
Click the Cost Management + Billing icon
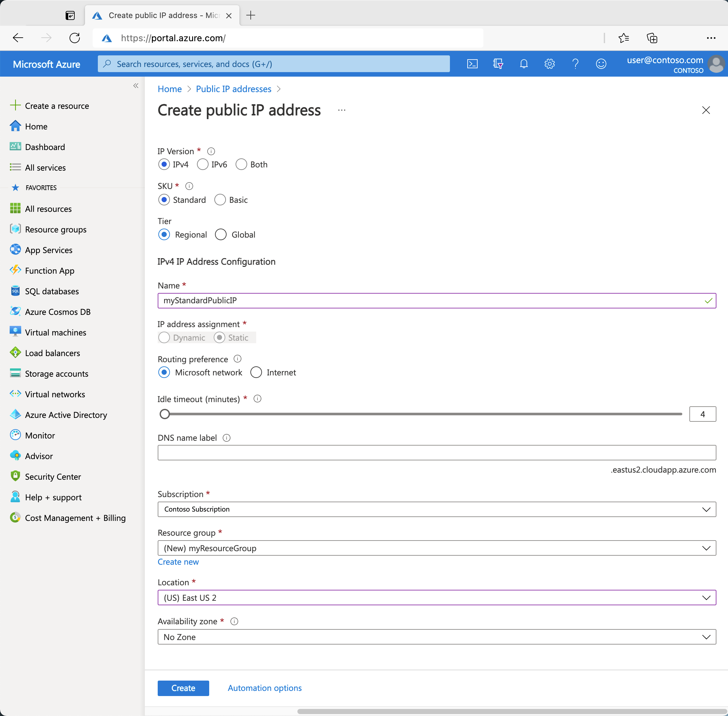pos(15,517)
